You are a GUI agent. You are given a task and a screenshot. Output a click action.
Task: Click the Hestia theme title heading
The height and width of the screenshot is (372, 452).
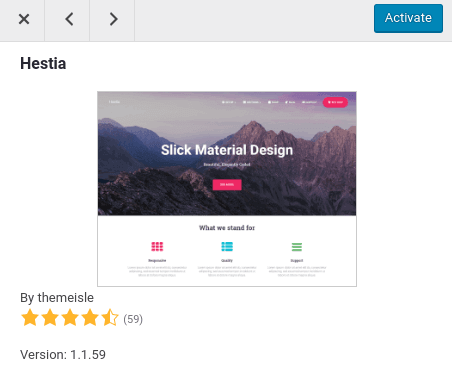(x=43, y=63)
